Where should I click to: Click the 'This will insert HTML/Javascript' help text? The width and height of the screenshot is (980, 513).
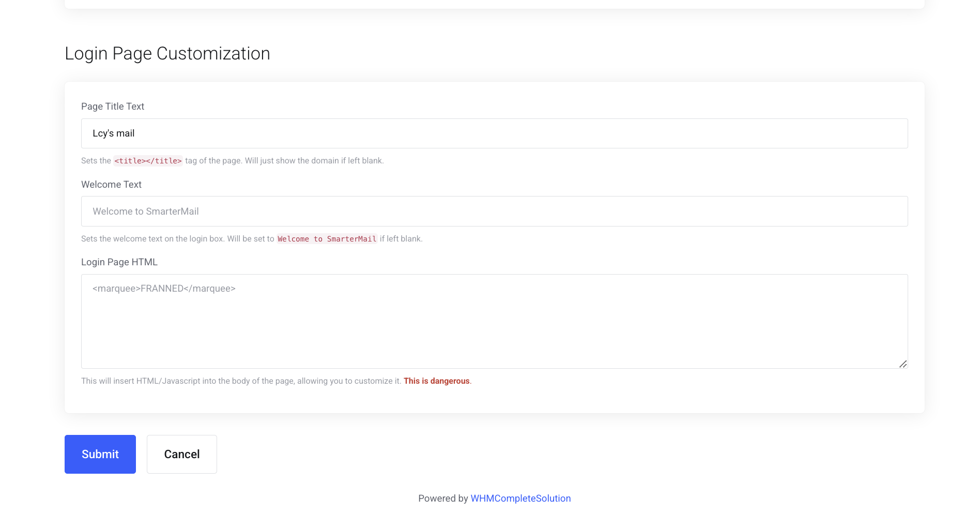pyautogui.click(x=241, y=381)
